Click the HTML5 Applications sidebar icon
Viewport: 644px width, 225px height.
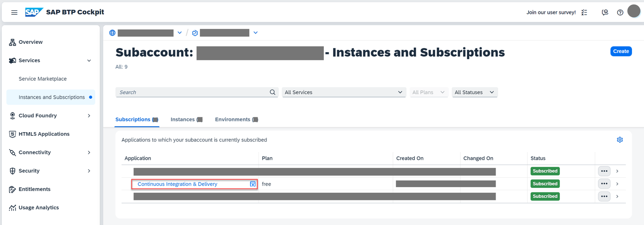(x=13, y=134)
